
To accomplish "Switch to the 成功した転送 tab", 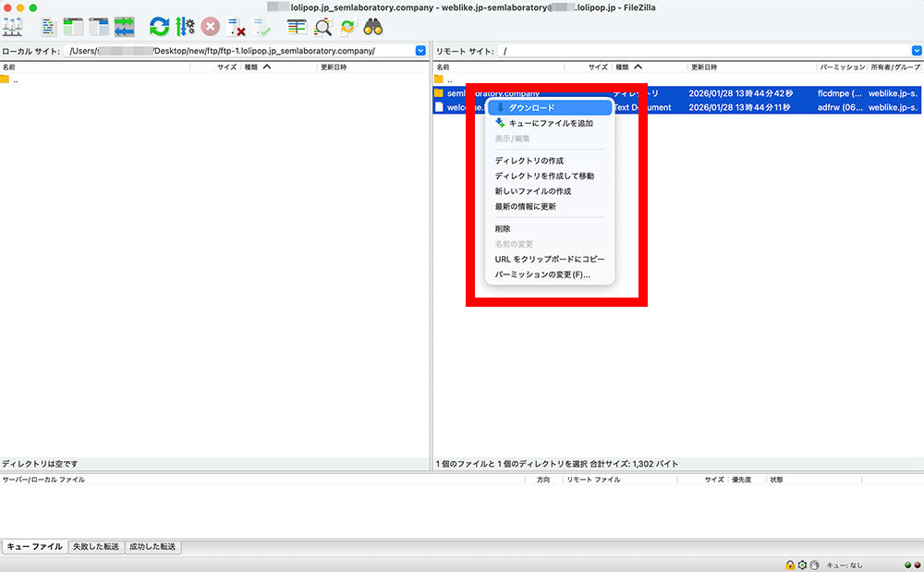I will [x=153, y=547].
